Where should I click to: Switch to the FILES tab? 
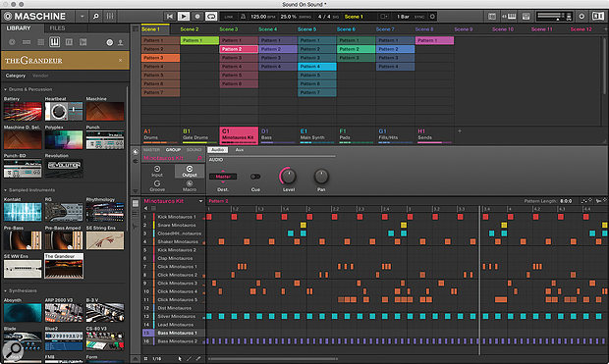click(x=57, y=27)
